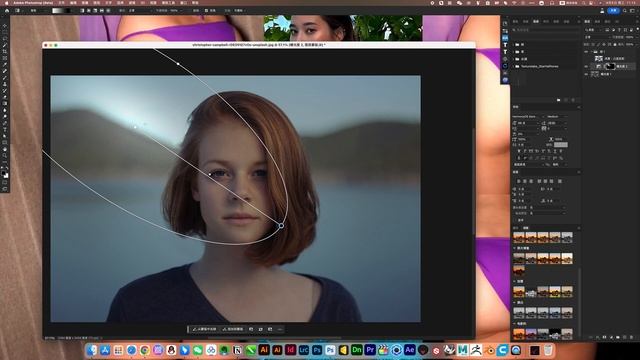
Task: Click the blue Share button at top right
Action: (613, 11)
